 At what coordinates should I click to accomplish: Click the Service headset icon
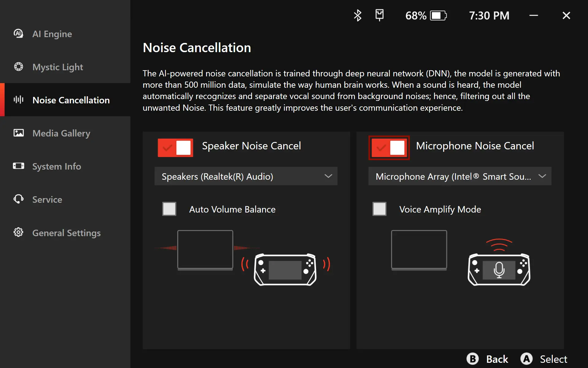tap(18, 199)
